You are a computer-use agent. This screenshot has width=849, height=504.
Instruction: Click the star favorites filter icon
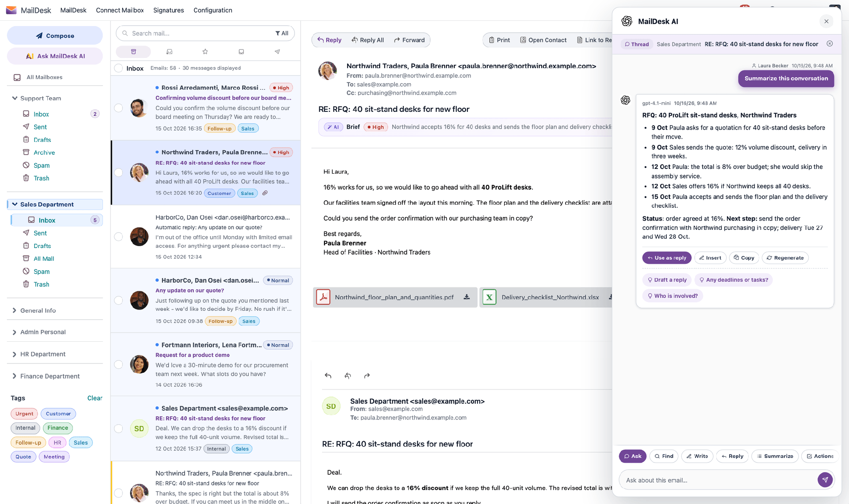[x=205, y=52]
